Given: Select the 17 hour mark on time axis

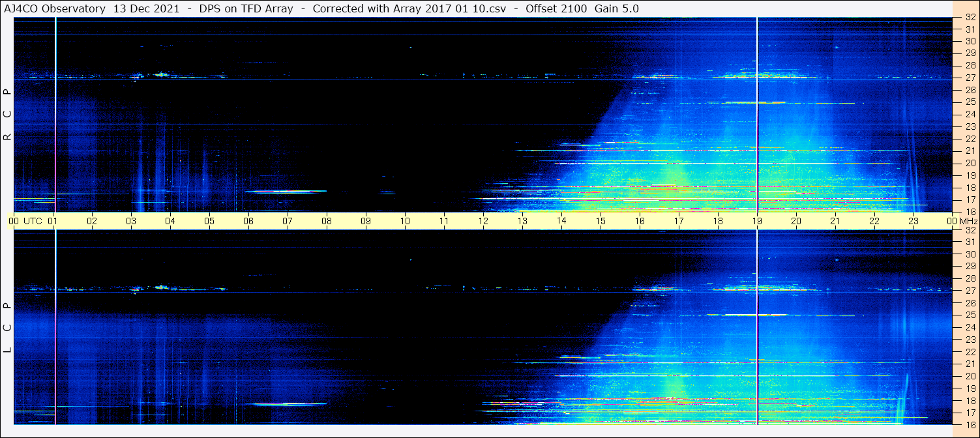Looking at the screenshot, I should [679, 221].
